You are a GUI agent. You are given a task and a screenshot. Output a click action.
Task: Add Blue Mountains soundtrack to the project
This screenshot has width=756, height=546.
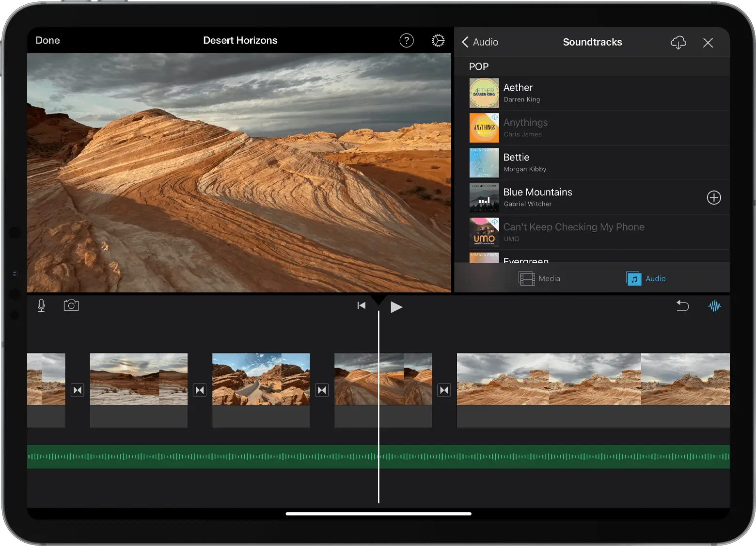(x=713, y=197)
